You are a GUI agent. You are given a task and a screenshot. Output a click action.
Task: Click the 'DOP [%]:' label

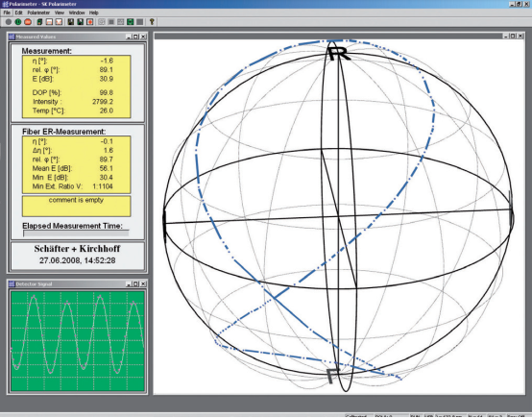pos(47,92)
